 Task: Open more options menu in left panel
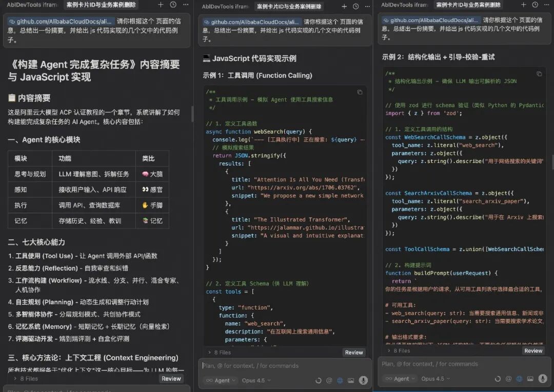[186, 5]
